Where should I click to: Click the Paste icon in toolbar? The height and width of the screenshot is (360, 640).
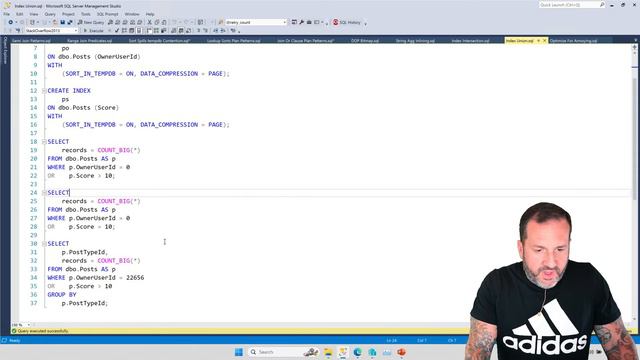[x=164, y=22]
